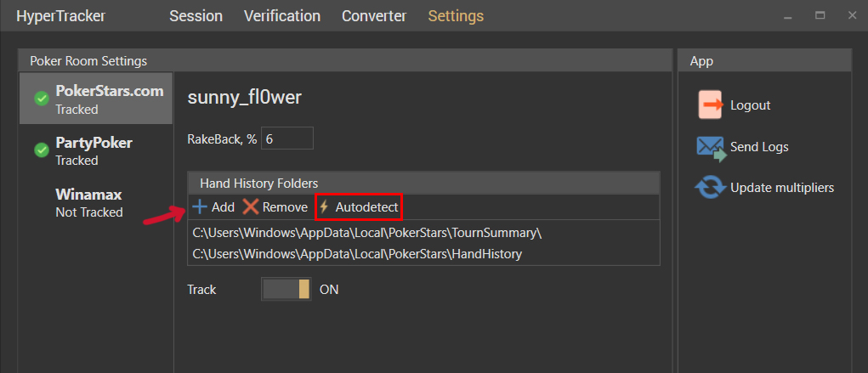868x373 pixels.
Task: Select the Winamax poker room
Action: [96, 203]
